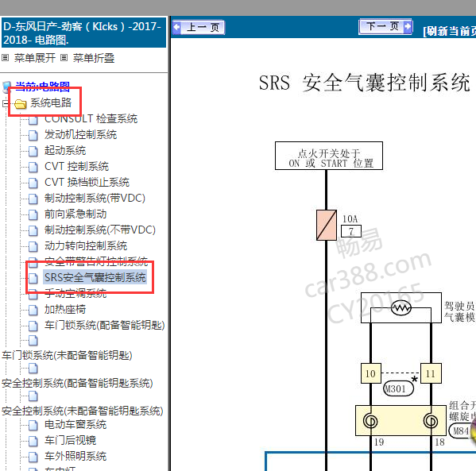Click page icon beside 动力转向控制系统
This screenshot has width=476, height=471.
[33, 247]
